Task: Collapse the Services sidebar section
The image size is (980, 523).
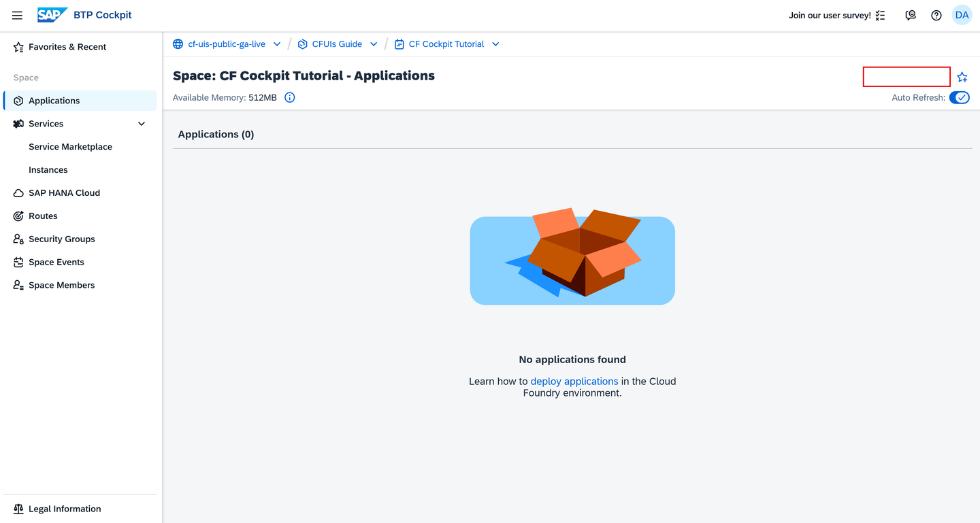Action: coord(142,124)
